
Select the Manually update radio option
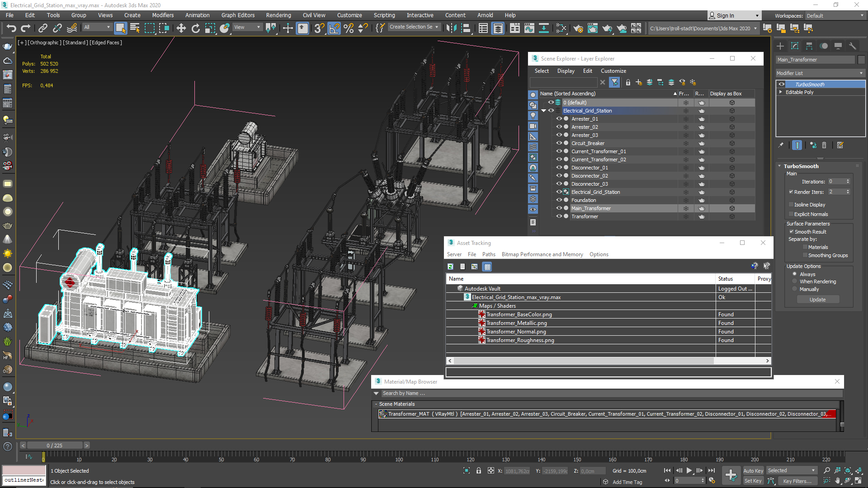(794, 289)
